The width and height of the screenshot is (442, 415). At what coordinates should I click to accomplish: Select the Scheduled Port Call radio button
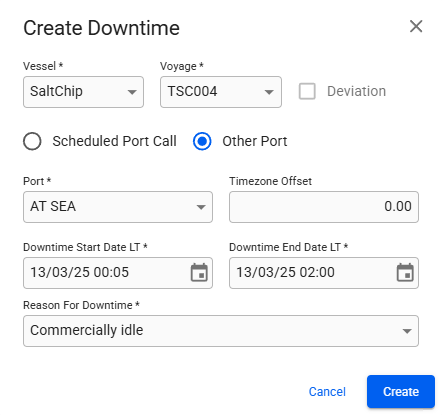32,141
